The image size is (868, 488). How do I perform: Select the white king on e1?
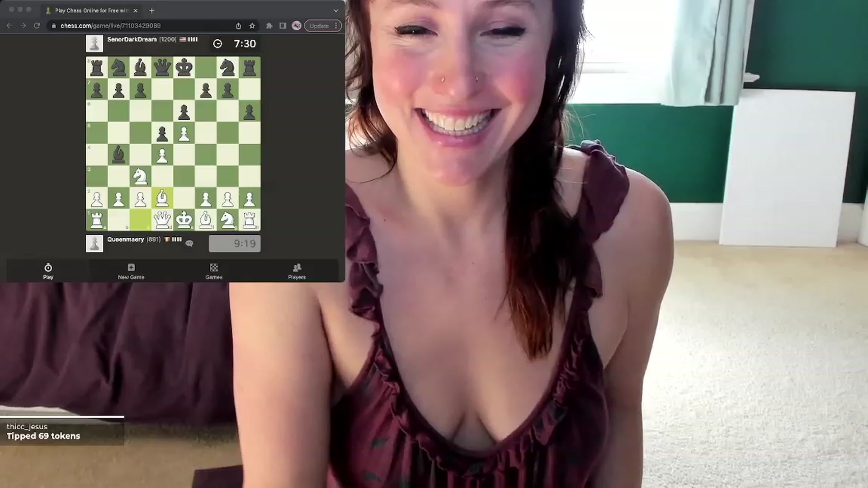[184, 220]
